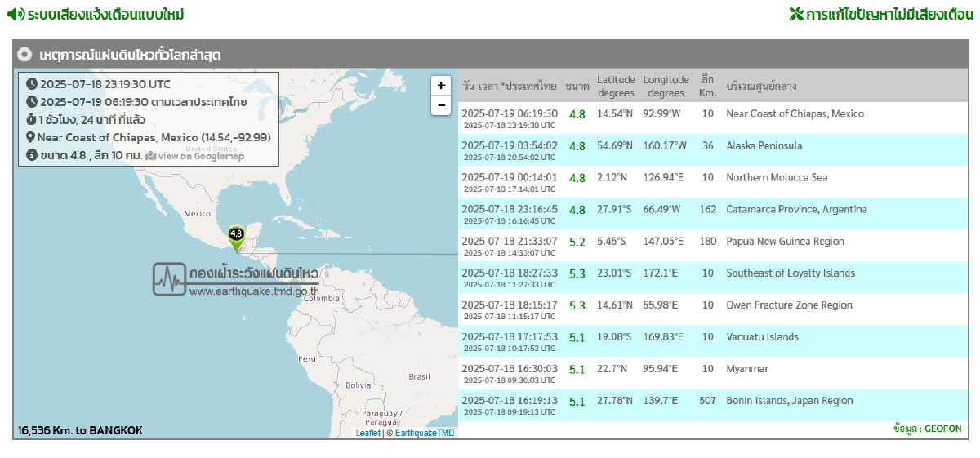The width and height of the screenshot is (980, 458).
Task: Click the 4.8 magnitude marker on the map
Action: tap(236, 238)
